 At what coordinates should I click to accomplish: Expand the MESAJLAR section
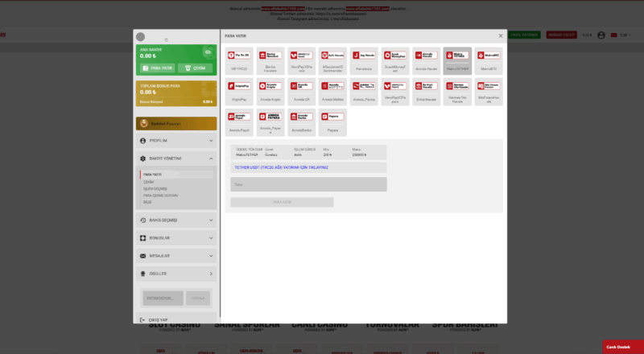(176, 256)
